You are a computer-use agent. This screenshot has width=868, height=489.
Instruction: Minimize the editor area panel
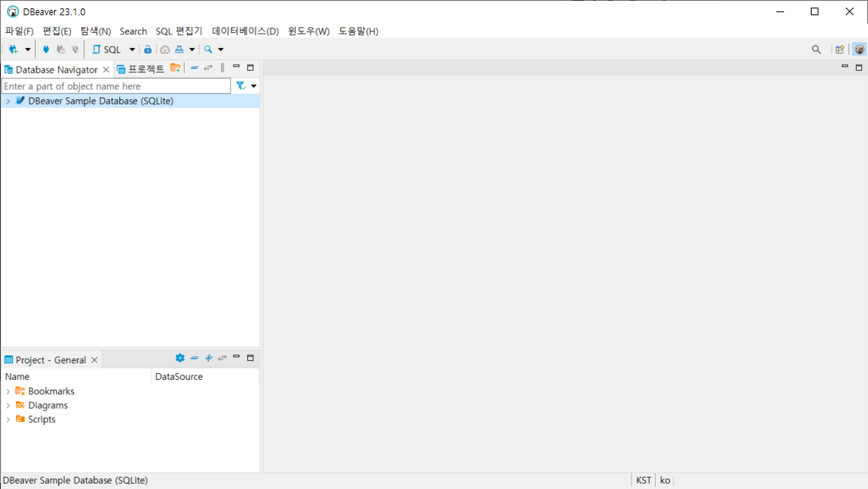coord(845,67)
